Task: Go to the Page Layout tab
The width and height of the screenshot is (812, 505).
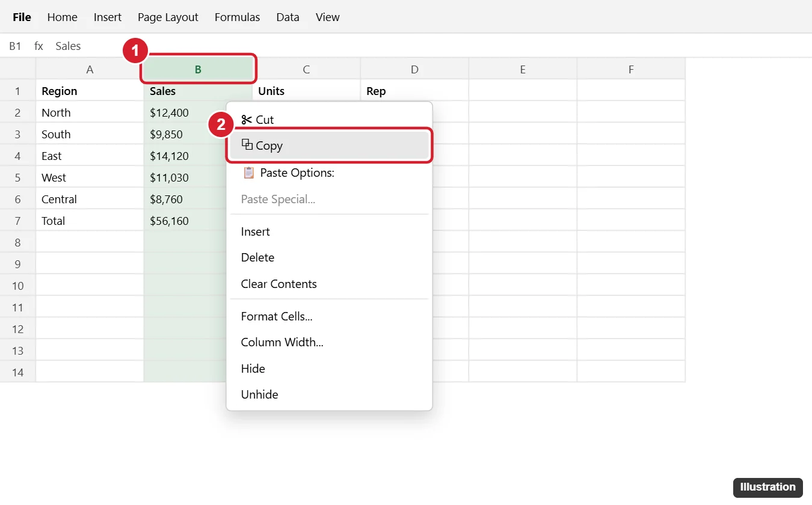Action: (168, 17)
